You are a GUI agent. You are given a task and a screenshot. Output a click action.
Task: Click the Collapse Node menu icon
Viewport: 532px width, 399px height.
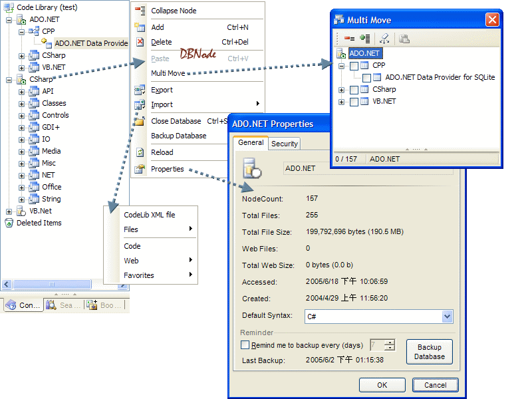(140, 11)
